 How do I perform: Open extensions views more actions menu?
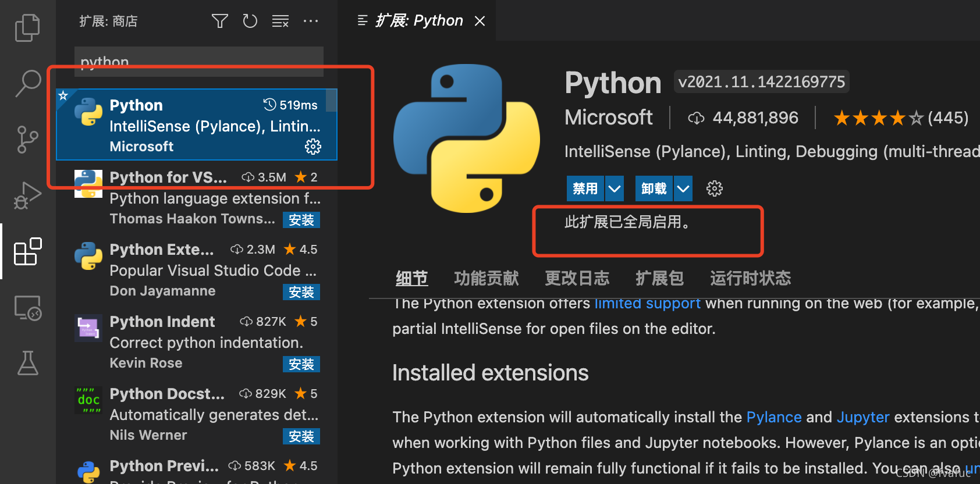point(311,22)
